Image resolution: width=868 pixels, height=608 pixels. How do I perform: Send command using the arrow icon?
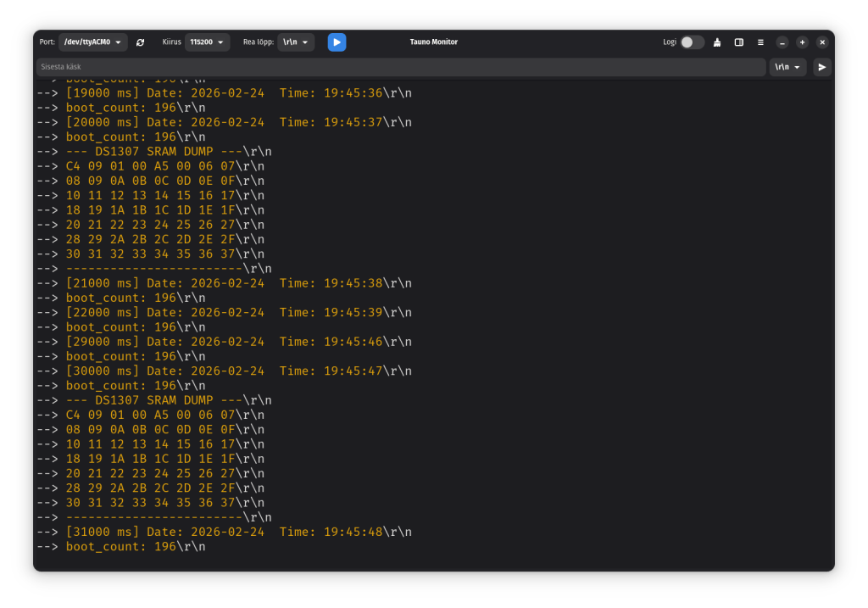[x=821, y=67]
